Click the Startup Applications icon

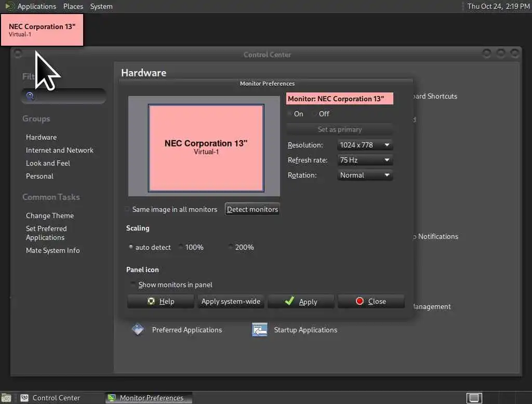click(260, 330)
